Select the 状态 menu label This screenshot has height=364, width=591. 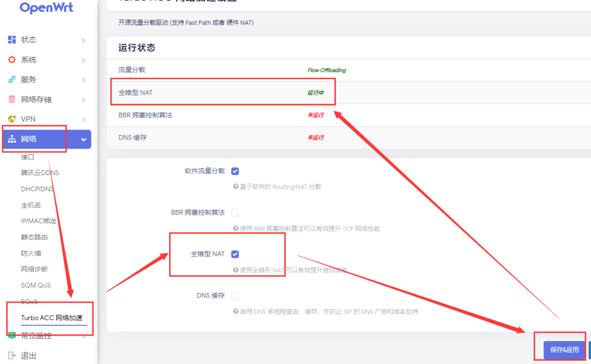pos(28,39)
